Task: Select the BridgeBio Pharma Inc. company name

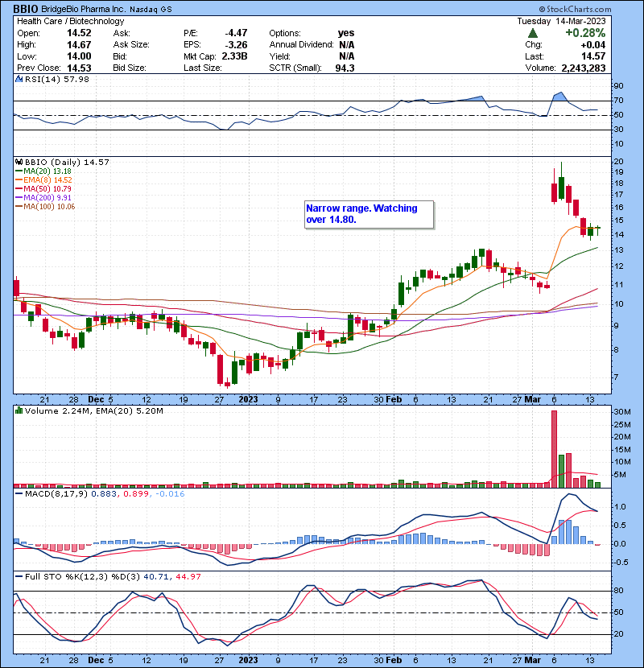Action: pyautogui.click(x=83, y=9)
